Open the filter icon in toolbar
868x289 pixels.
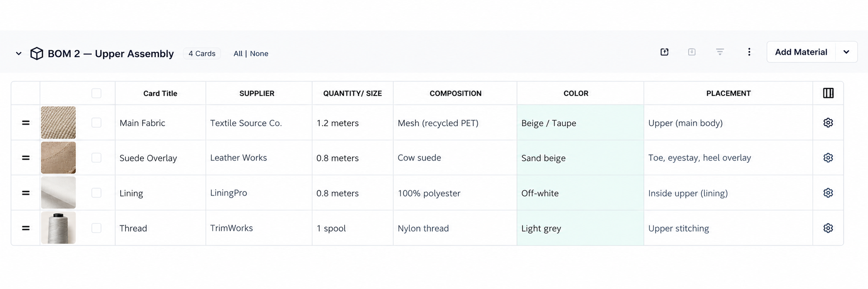720,52
